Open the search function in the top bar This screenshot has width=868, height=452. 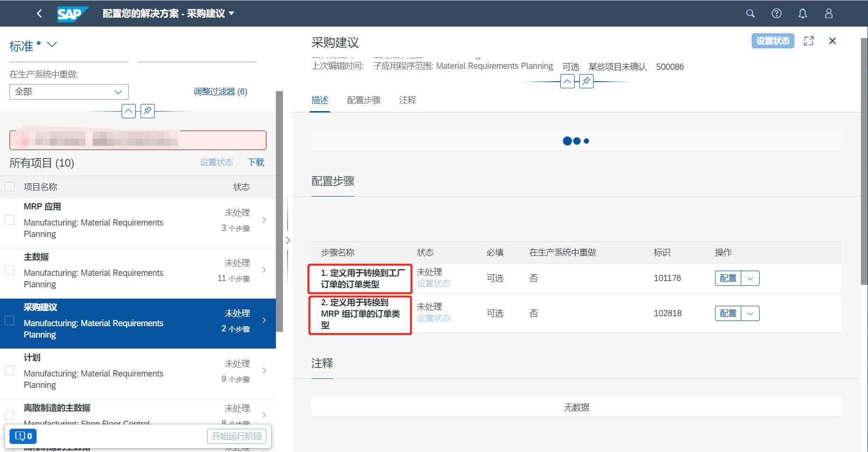pos(750,13)
